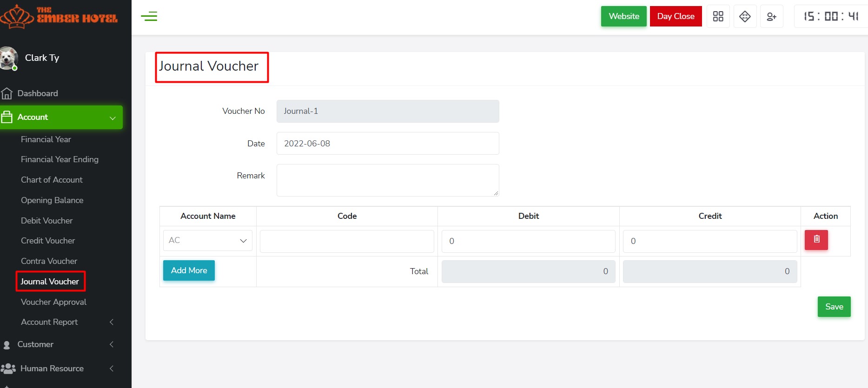The width and height of the screenshot is (868, 388).
Task: Open Credit Voucher from sidebar
Action: click(48, 241)
